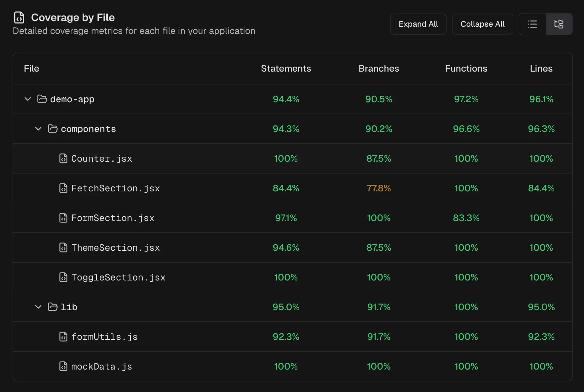
Task: Click the file icon beside mockData.js
Action: [x=63, y=366]
